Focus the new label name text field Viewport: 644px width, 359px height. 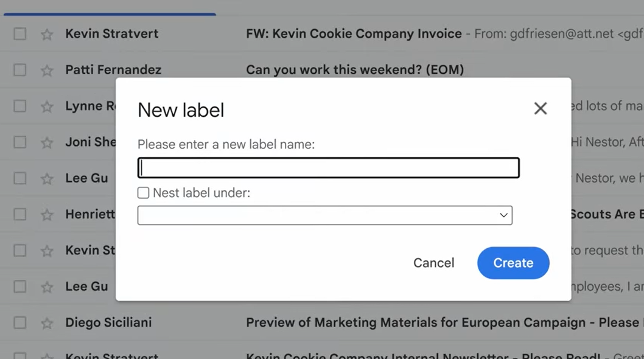329,168
